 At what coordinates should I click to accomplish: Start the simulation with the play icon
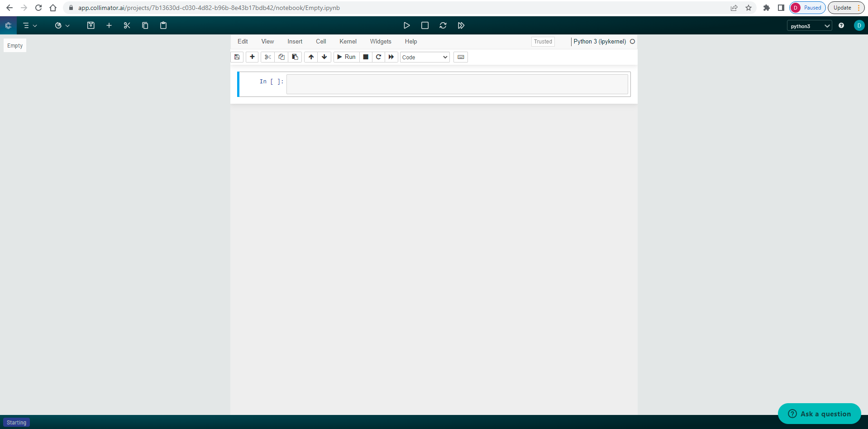(x=406, y=25)
